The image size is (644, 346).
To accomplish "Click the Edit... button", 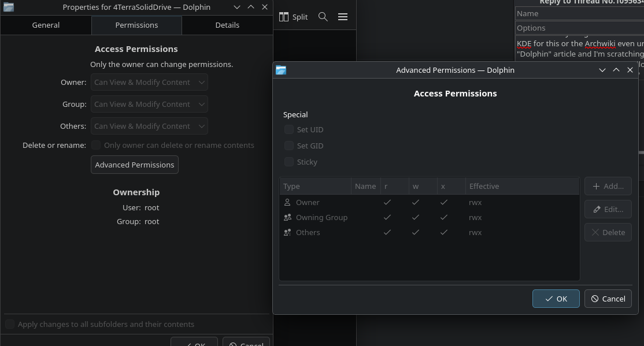I will pos(608,209).
